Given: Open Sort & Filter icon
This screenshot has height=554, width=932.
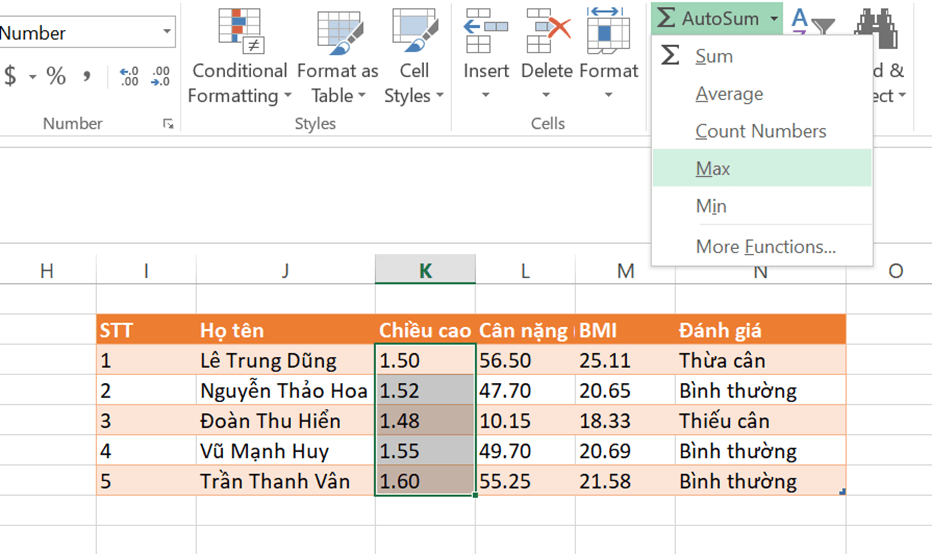Looking at the screenshot, I should coord(813,20).
